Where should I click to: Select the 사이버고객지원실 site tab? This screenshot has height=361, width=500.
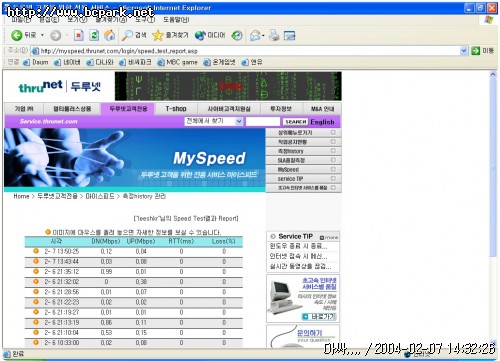(x=229, y=109)
